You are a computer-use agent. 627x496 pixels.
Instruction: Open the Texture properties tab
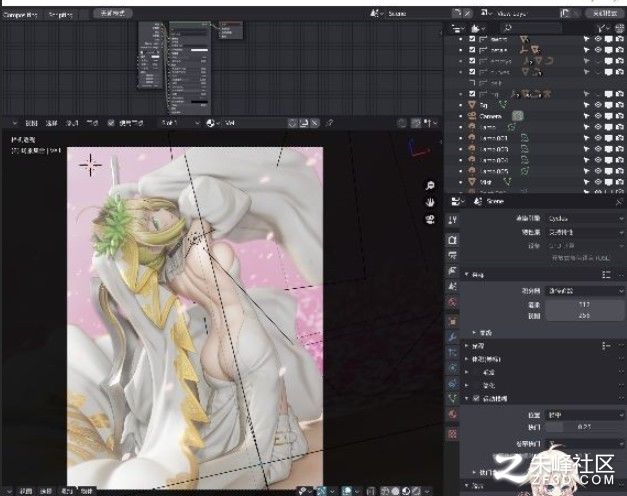point(453,434)
